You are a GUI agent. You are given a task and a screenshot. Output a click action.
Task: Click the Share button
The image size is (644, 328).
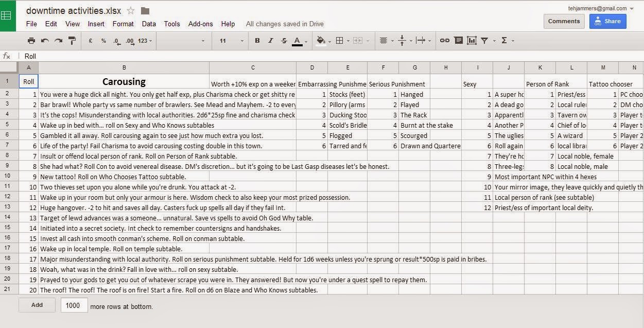(x=607, y=21)
